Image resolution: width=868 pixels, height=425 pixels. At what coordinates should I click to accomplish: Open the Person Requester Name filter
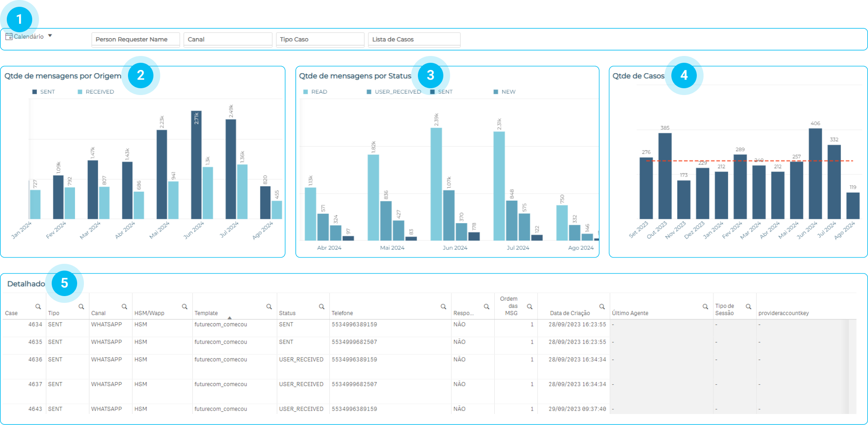pyautogui.click(x=135, y=39)
